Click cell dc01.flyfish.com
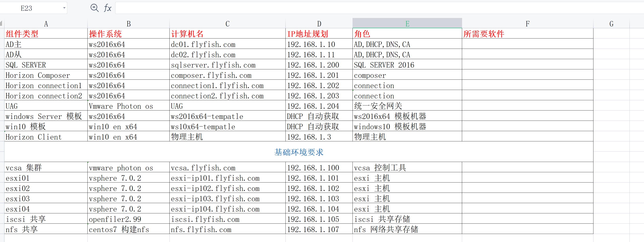Image resolution: width=644 pixels, height=242 pixels. pyautogui.click(x=227, y=44)
